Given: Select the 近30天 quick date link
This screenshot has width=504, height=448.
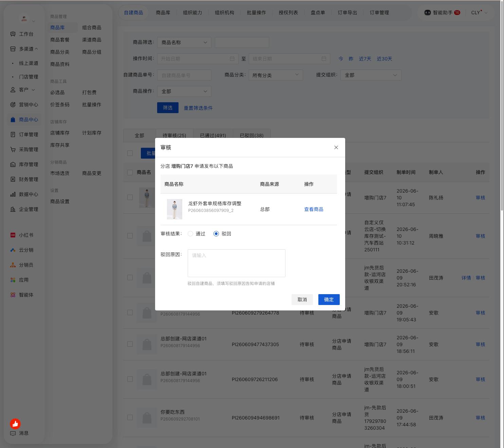Looking at the screenshot, I should pyautogui.click(x=384, y=59).
